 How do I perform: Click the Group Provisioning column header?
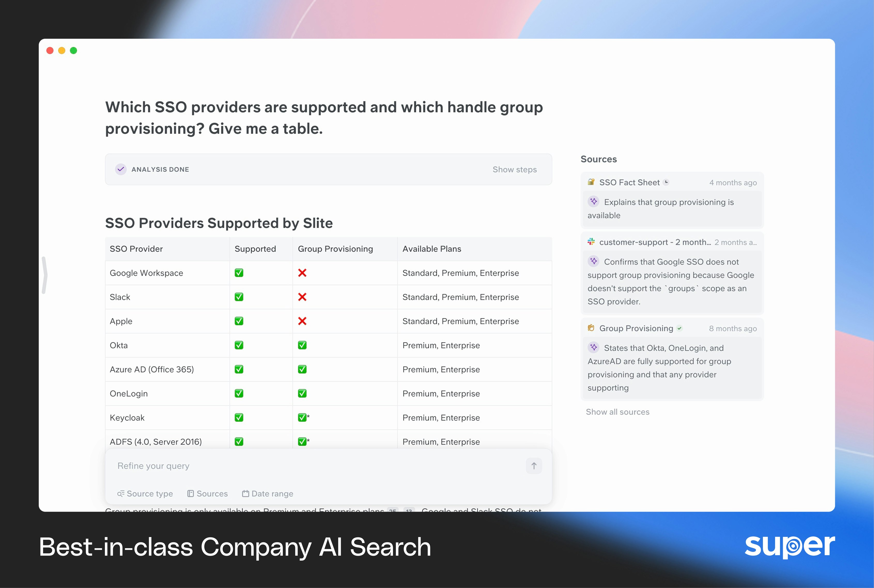tap(335, 249)
